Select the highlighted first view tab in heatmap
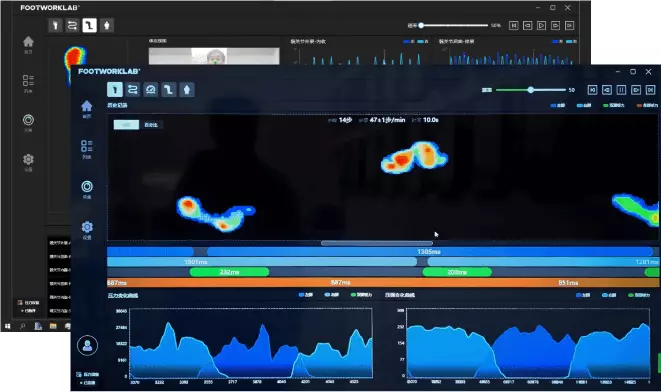This screenshot has width=661, height=392. coord(126,125)
